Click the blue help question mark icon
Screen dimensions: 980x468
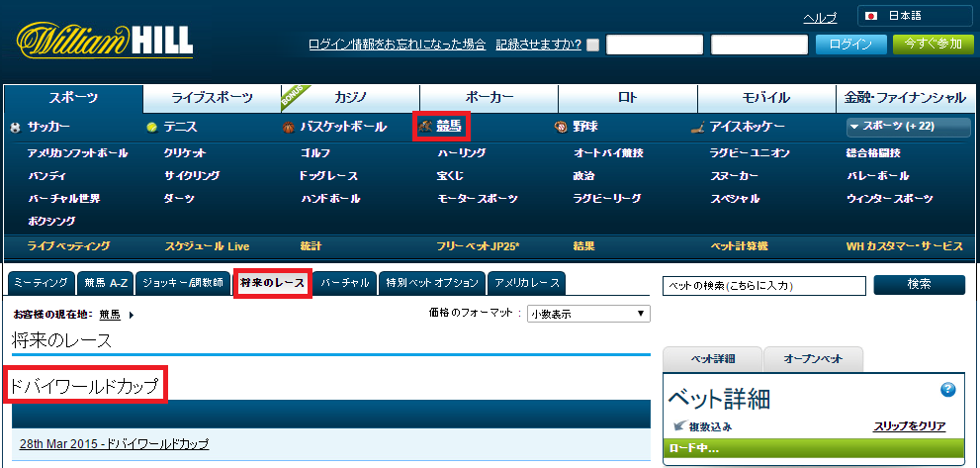coord(948,390)
